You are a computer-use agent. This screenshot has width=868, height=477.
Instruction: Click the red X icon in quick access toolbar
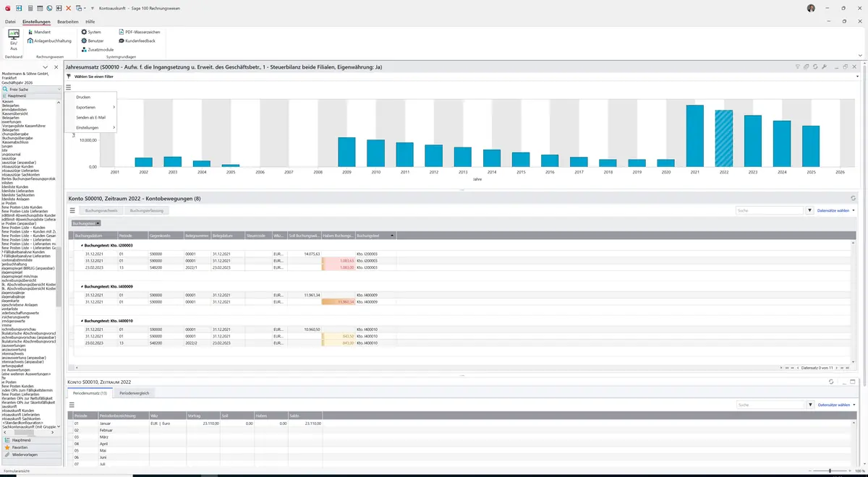click(x=68, y=7)
